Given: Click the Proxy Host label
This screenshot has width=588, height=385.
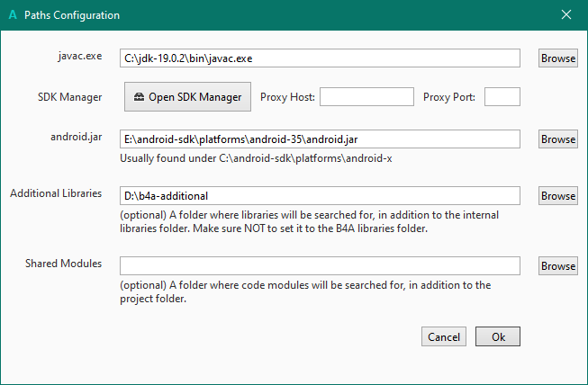Looking at the screenshot, I should (x=287, y=97).
